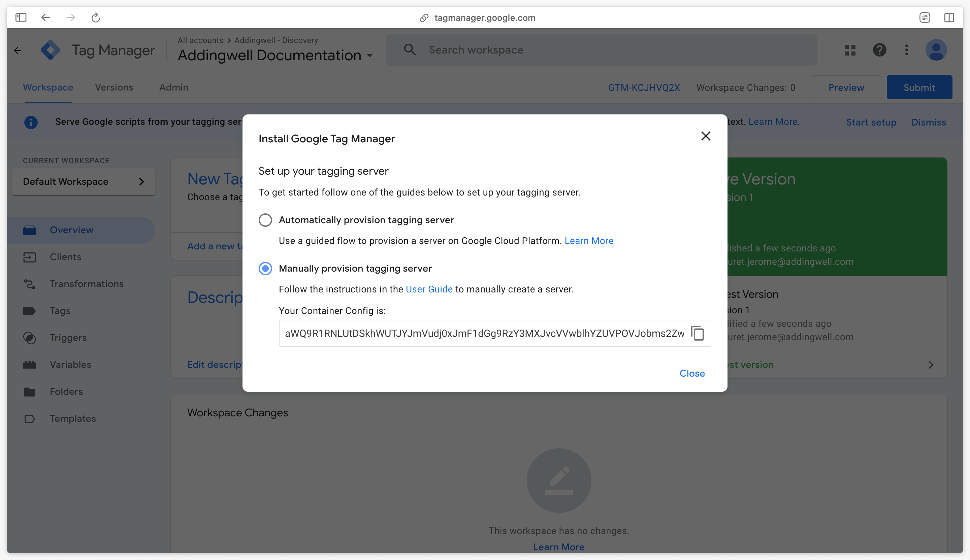Screen dimensions: 970x560
Task: Click the Triggers sidebar icon
Action: (x=29, y=338)
